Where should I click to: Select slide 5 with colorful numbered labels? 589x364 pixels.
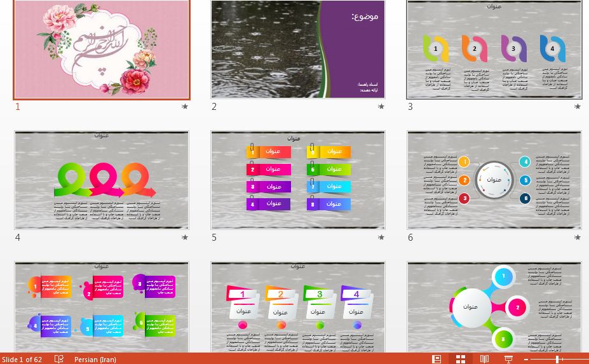pos(298,180)
